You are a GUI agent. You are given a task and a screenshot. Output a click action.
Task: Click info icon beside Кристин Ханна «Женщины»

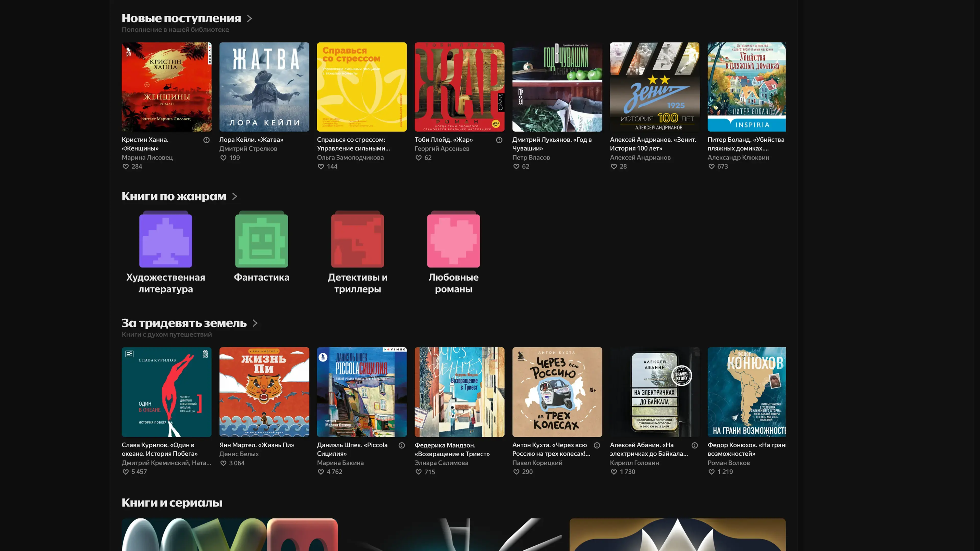(x=206, y=140)
